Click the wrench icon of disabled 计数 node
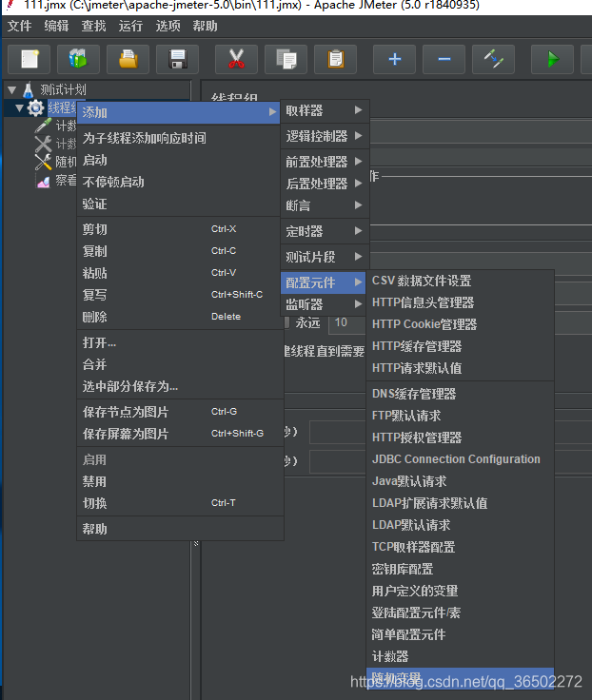Image resolution: width=592 pixels, height=700 pixels. click(43, 145)
